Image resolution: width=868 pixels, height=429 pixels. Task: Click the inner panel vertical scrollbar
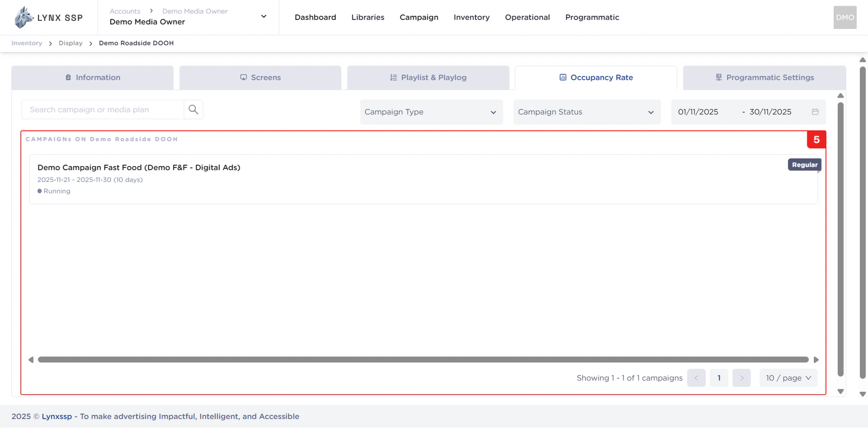[840, 239]
